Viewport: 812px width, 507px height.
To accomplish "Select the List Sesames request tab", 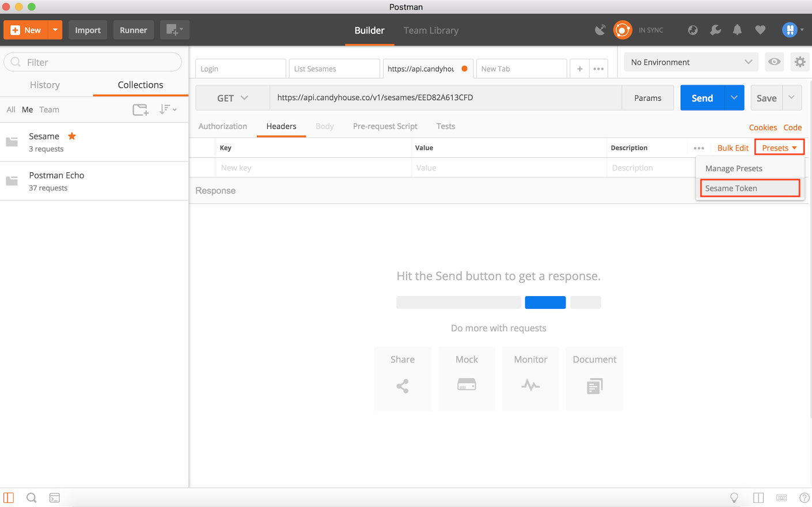I will pyautogui.click(x=334, y=69).
